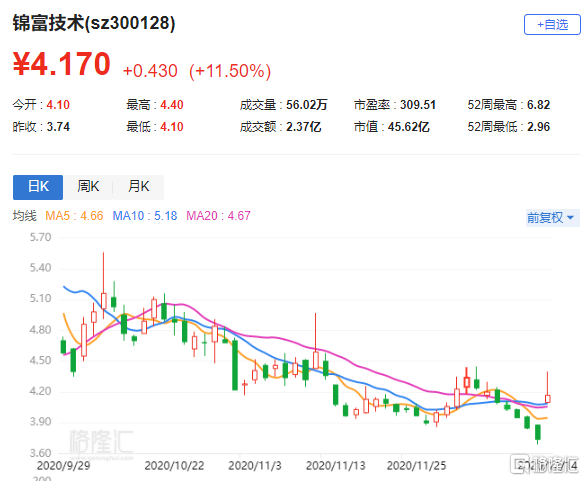Switch to the 周K weekly tab

(88, 187)
